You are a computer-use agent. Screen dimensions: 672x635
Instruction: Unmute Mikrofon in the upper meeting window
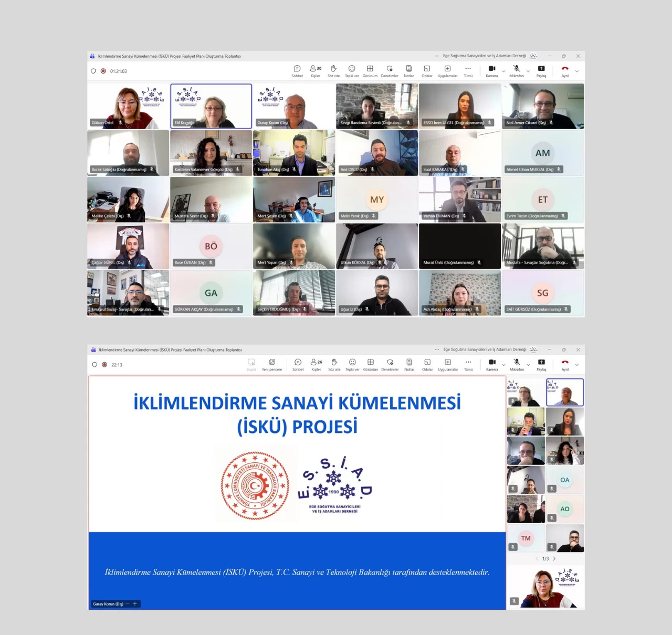pyautogui.click(x=517, y=71)
